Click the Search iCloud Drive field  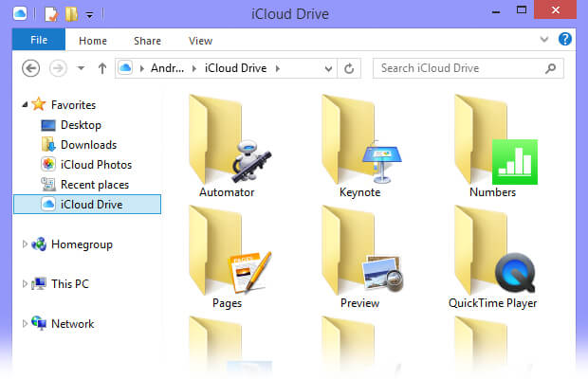coord(468,68)
